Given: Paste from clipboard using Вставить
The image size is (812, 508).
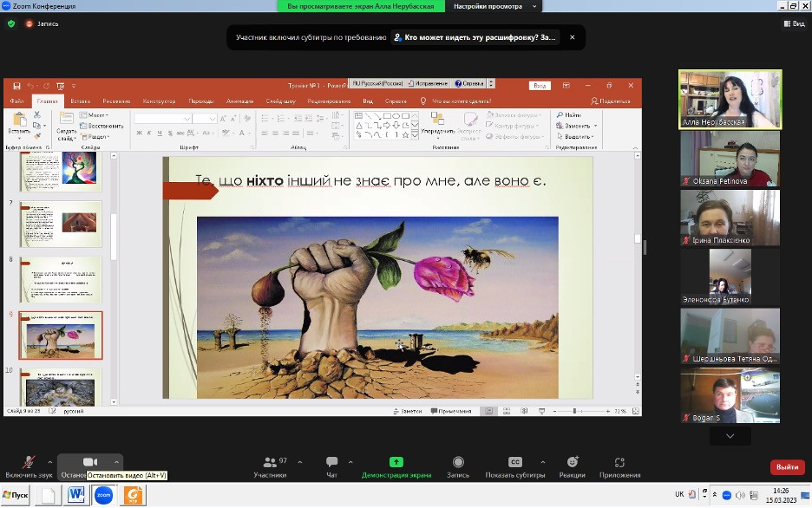Looking at the screenshot, I should pyautogui.click(x=19, y=124).
